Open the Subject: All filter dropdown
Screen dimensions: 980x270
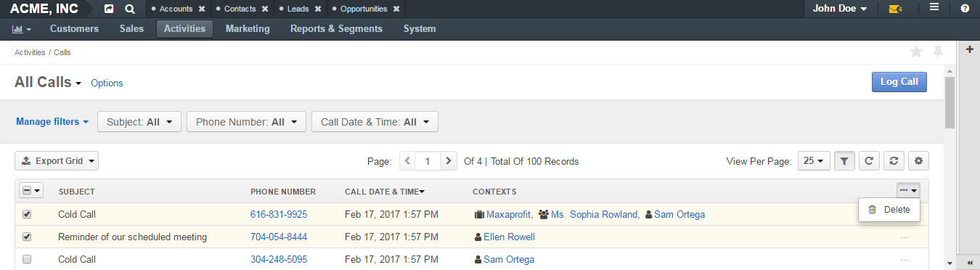click(x=139, y=122)
